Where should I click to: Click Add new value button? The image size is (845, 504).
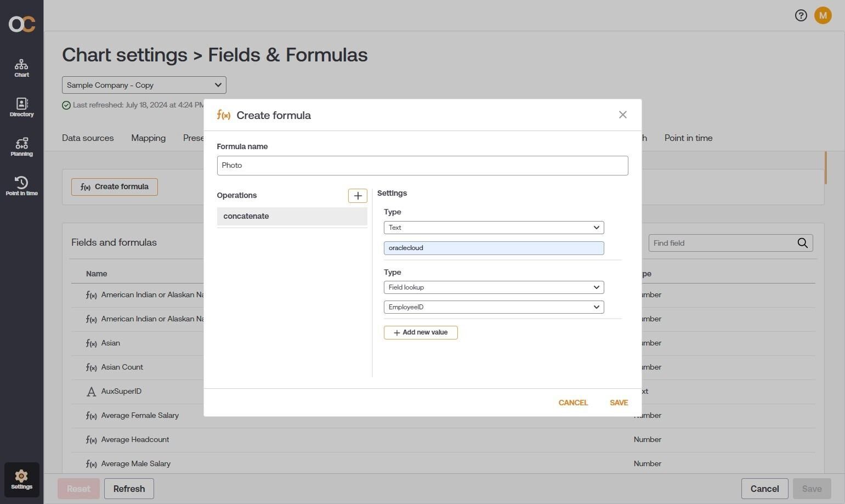point(421,332)
